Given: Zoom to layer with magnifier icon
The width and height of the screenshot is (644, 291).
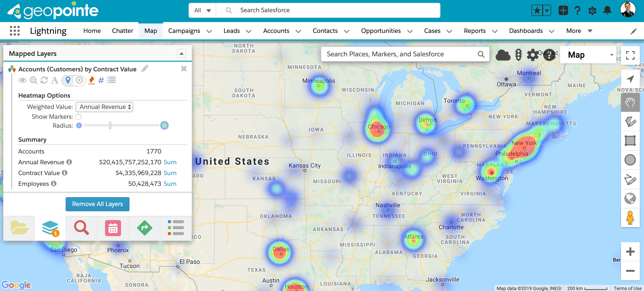Looking at the screenshot, I should 34,80.
